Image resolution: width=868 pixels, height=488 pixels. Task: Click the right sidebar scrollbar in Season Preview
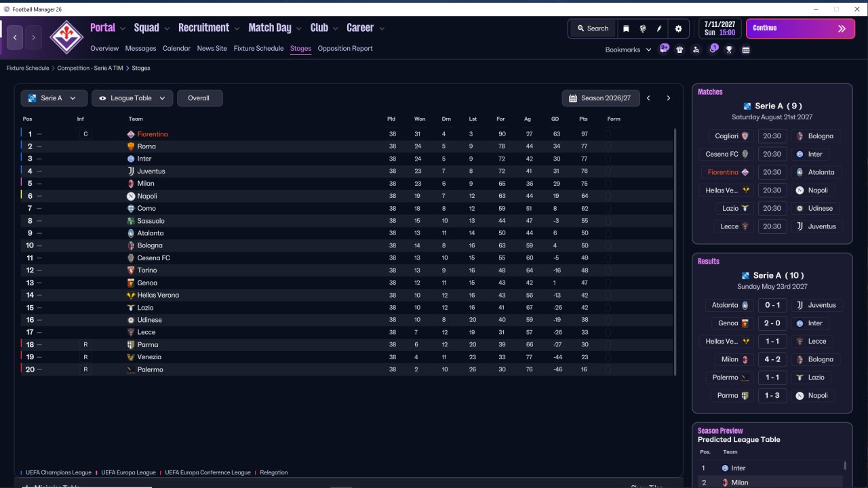845,466
